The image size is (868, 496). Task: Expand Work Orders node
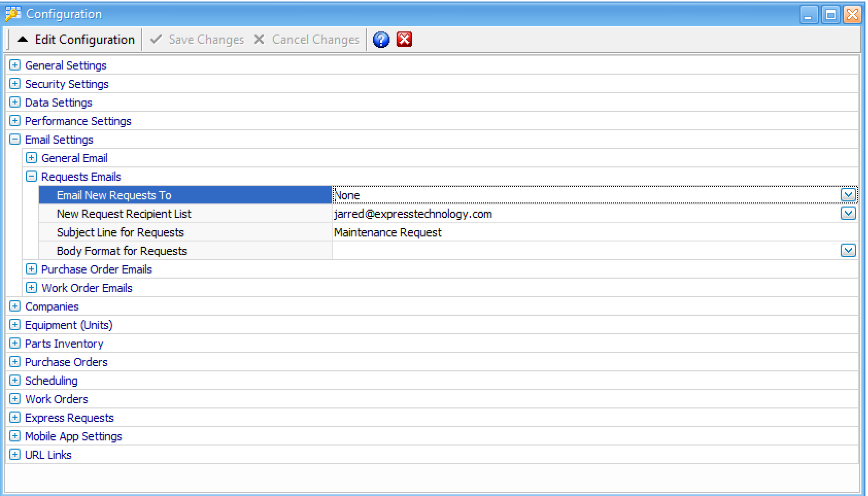[x=15, y=399]
